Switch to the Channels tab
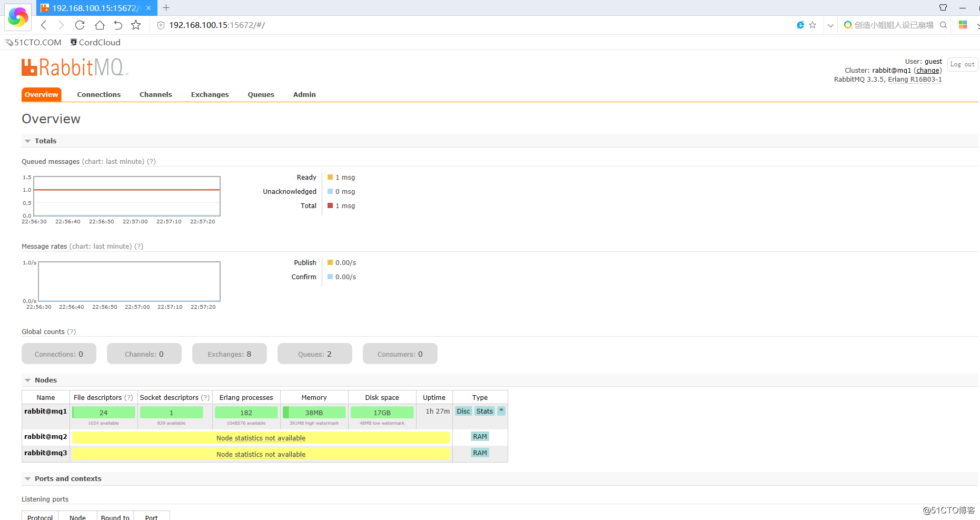980x520 pixels. [x=156, y=94]
